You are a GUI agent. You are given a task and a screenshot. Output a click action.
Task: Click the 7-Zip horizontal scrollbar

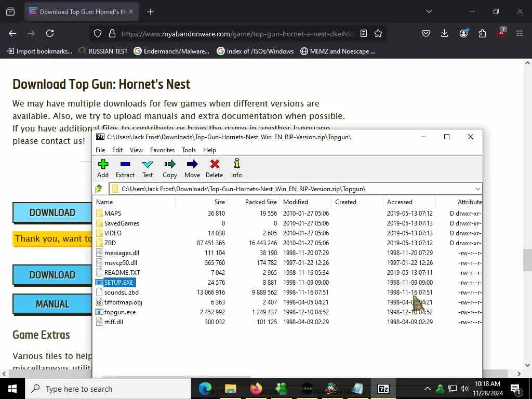coord(177,376)
